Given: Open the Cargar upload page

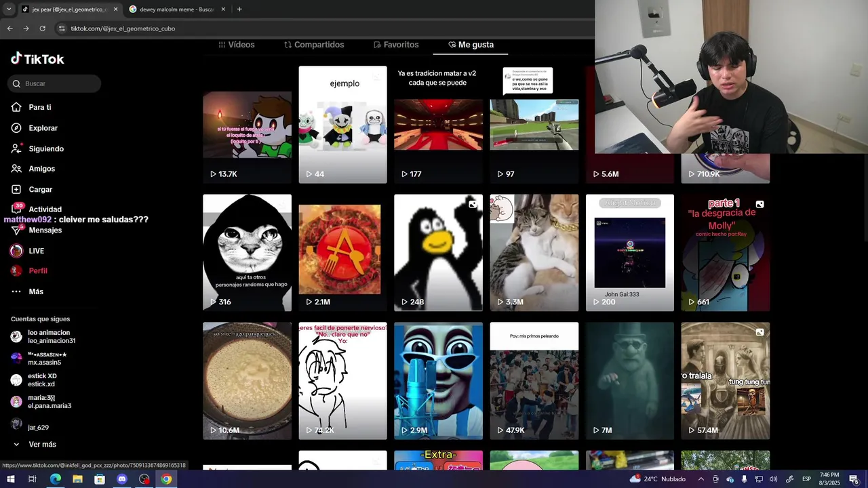Looking at the screenshot, I should 32,189.
